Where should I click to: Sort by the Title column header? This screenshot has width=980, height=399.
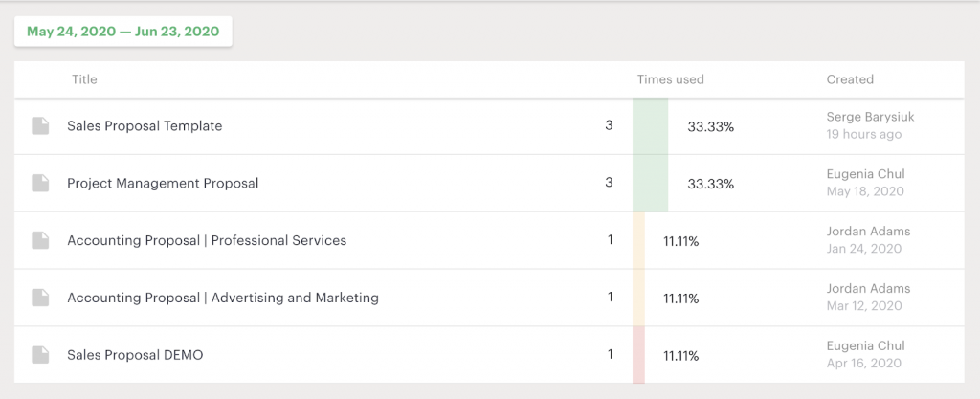point(84,79)
